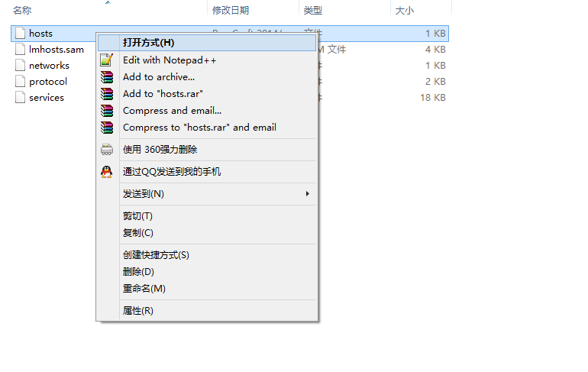
Task: Click the Notepad++ icon in context menu
Action: [x=107, y=60]
